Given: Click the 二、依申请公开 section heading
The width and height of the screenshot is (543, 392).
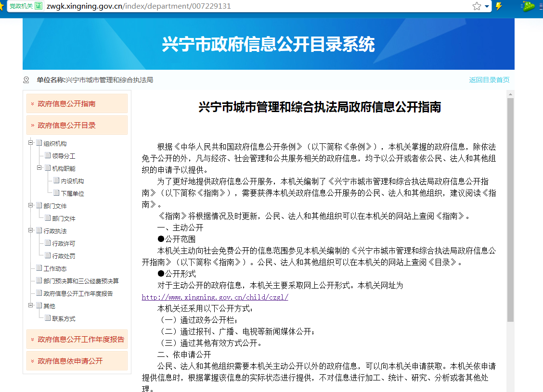Looking at the screenshot, I should point(184,354).
